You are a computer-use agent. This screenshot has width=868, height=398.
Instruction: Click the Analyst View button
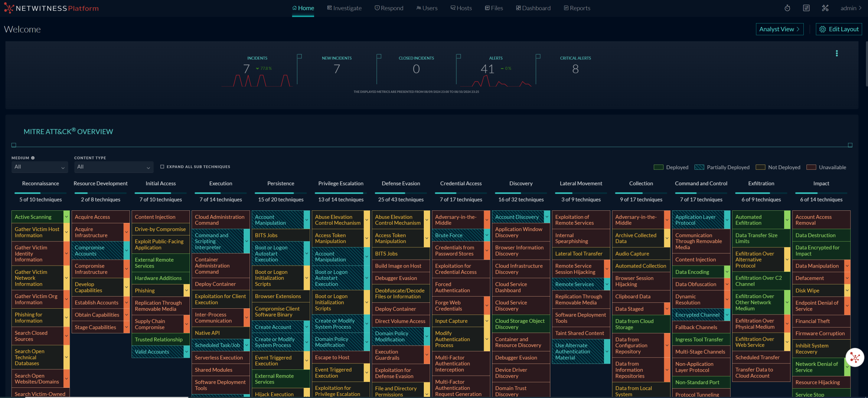pos(779,29)
